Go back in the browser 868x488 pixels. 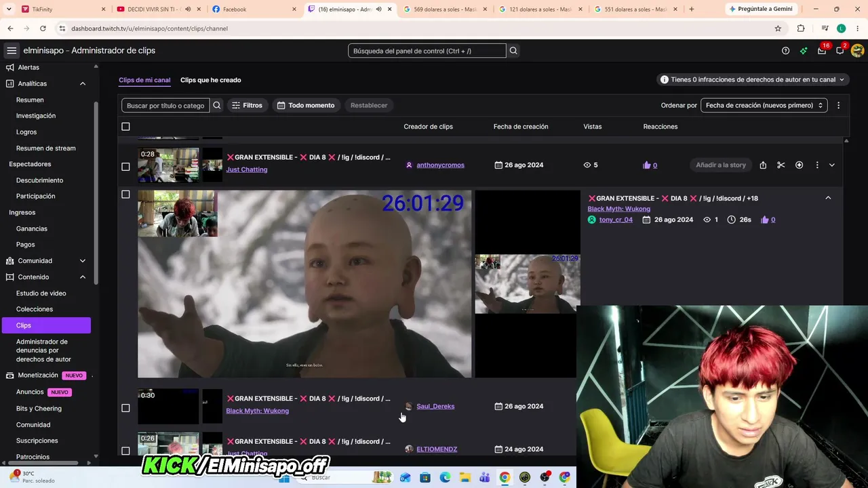coord(10,28)
